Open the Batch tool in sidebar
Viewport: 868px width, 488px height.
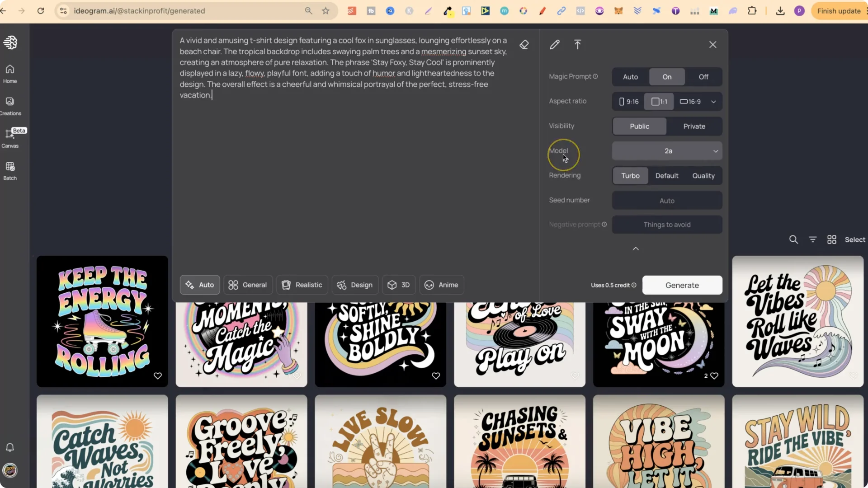[x=9, y=170]
